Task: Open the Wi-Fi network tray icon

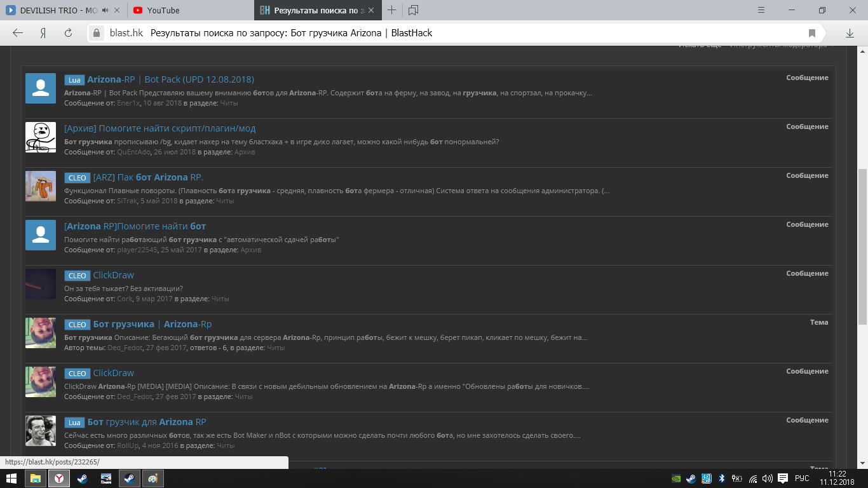Action: click(753, 478)
